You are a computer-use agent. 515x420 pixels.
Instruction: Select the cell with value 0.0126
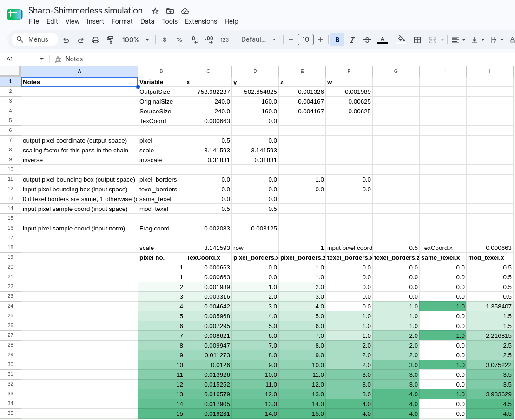[208, 365]
